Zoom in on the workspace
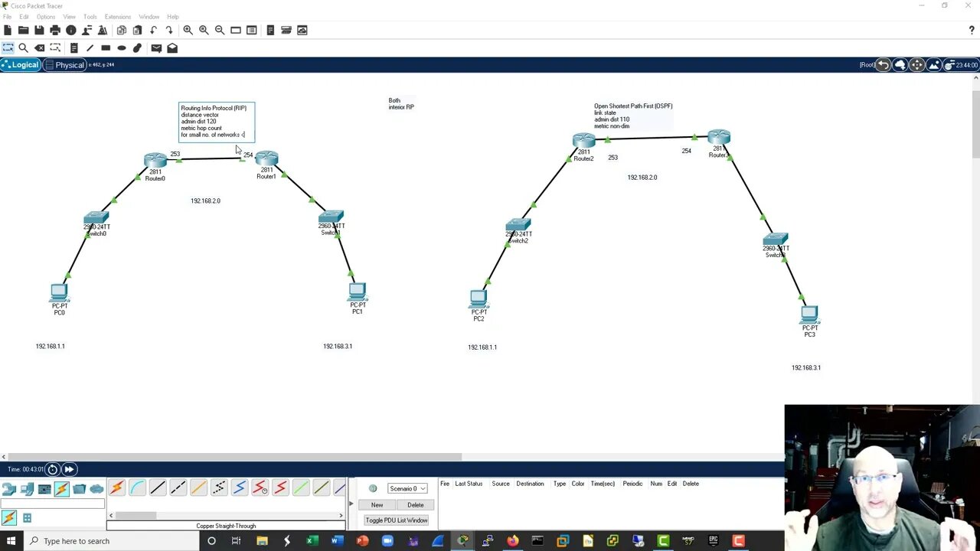 [188, 30]
